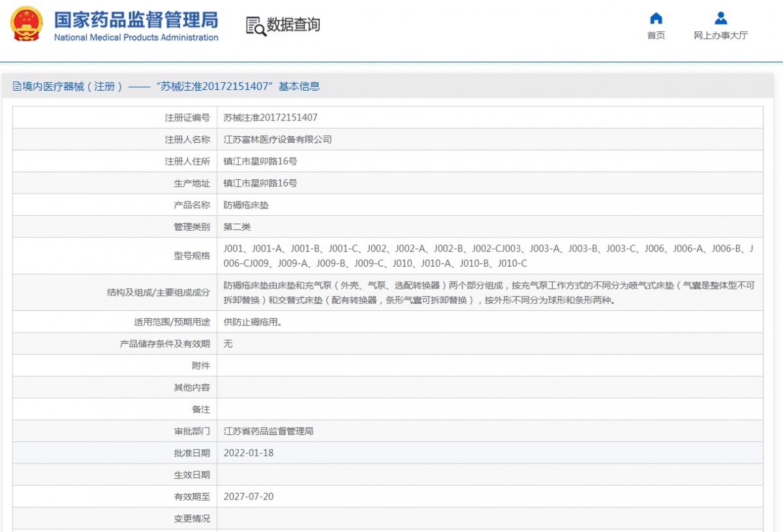Screen dimensions: 783x532
Task: Click the 变更情况 row label
Action: (192, 519)
